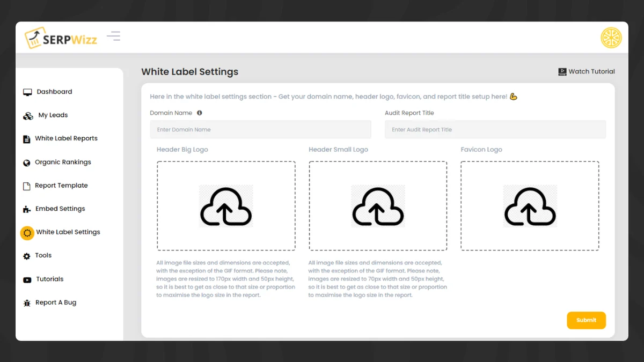Open the Tools sidebar item
Screen dimensions: 644x362
click(43, 256)
